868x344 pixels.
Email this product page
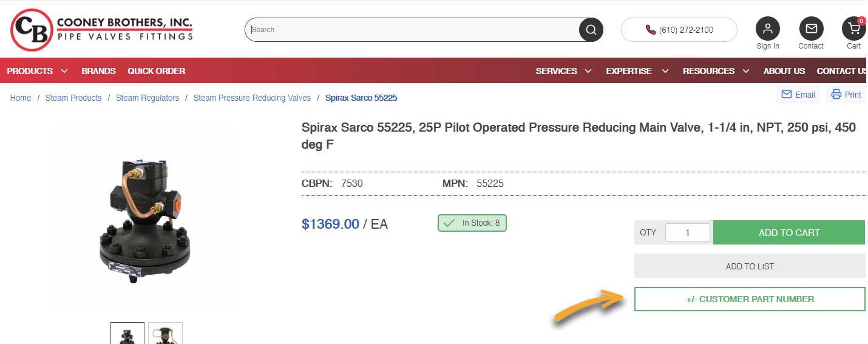click(x=798, y=95)
